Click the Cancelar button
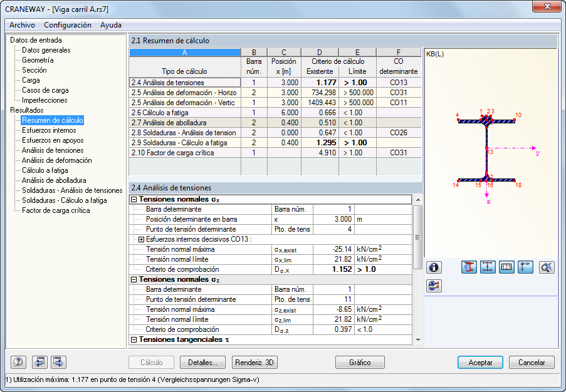 (532, 363)
